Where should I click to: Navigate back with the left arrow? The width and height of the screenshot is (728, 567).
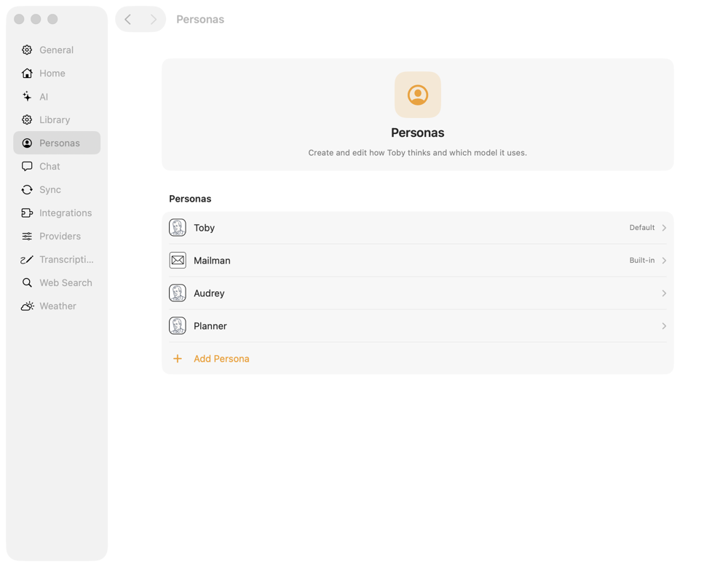coord(127,19)
